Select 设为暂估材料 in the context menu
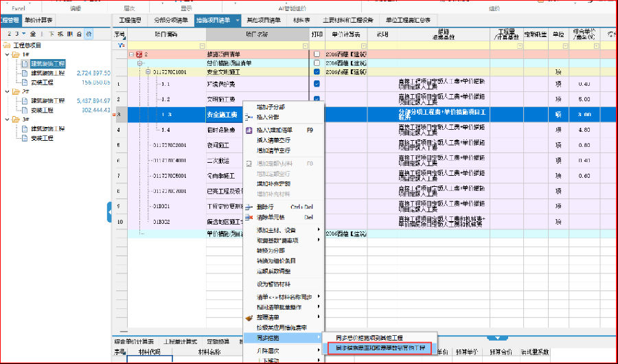Screen dimensions: 618x364 pyautogui.click(x=273, y=284)
